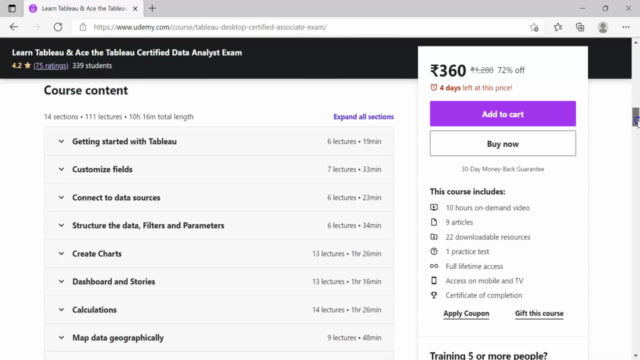The height and width of the screenshot is (360, 640).
Task: Expand the Calculations section
Action: click(219, 310)
